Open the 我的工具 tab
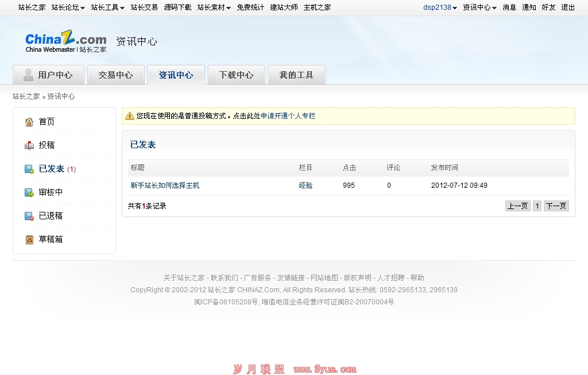 click(296, 75)
